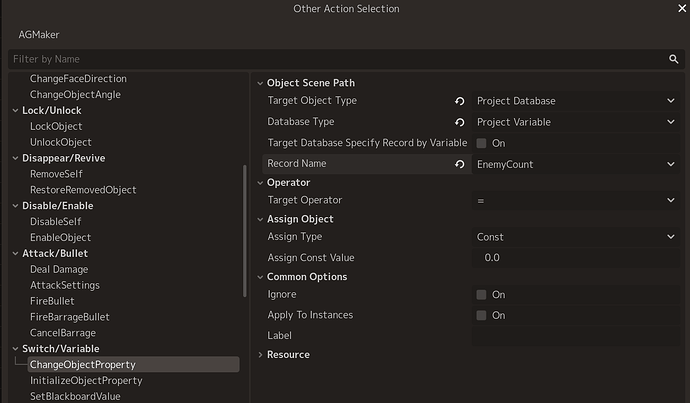690x403 pixels.
Task: Click the action list vertical scrollbar
Action: tap(245, 231)
